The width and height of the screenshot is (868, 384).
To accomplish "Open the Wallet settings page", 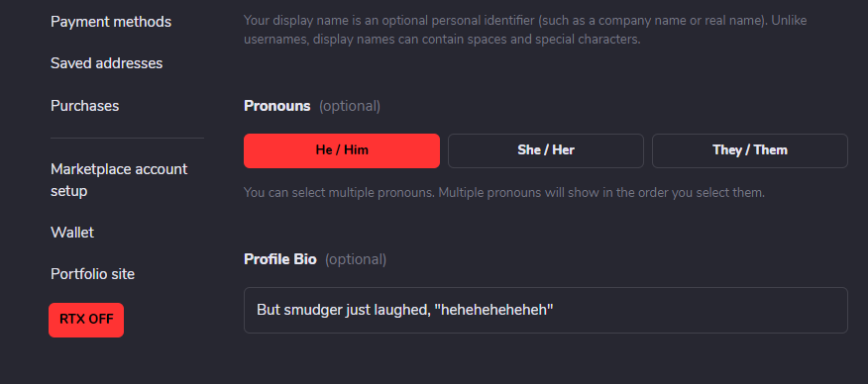I will [x=72, y=233].
